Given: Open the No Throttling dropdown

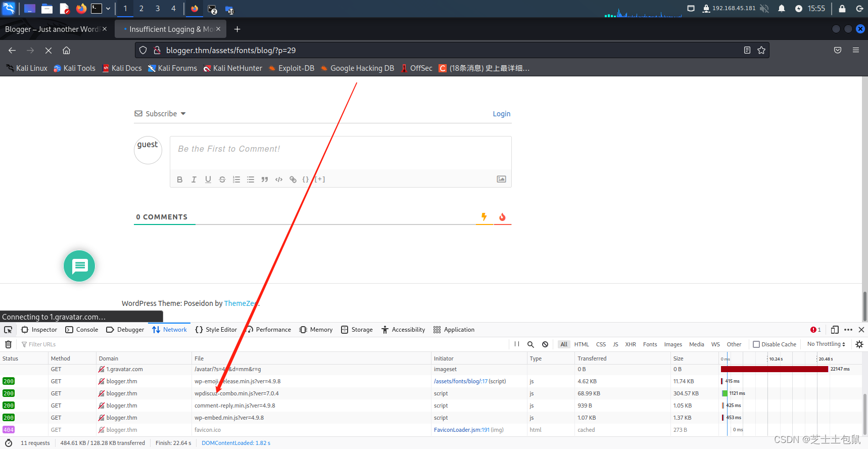Looking at the screenshot, I should click(x=826, y=344).
